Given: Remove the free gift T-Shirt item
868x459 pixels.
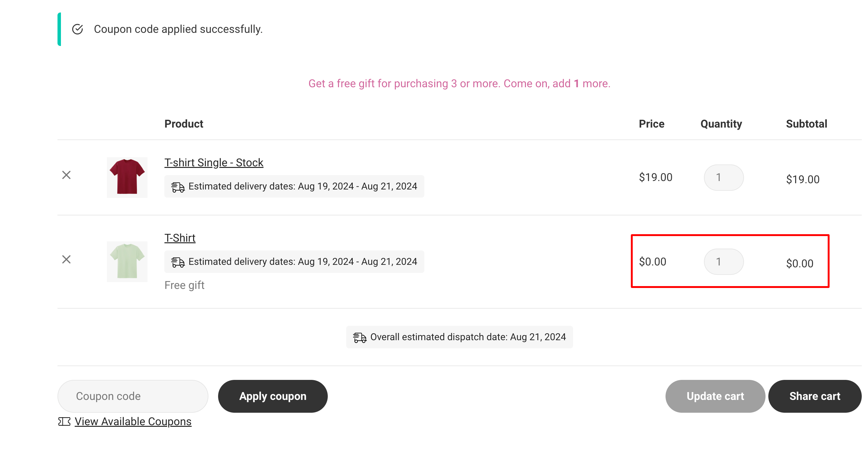Looking at the screenshot, I should tap(66, 259).
